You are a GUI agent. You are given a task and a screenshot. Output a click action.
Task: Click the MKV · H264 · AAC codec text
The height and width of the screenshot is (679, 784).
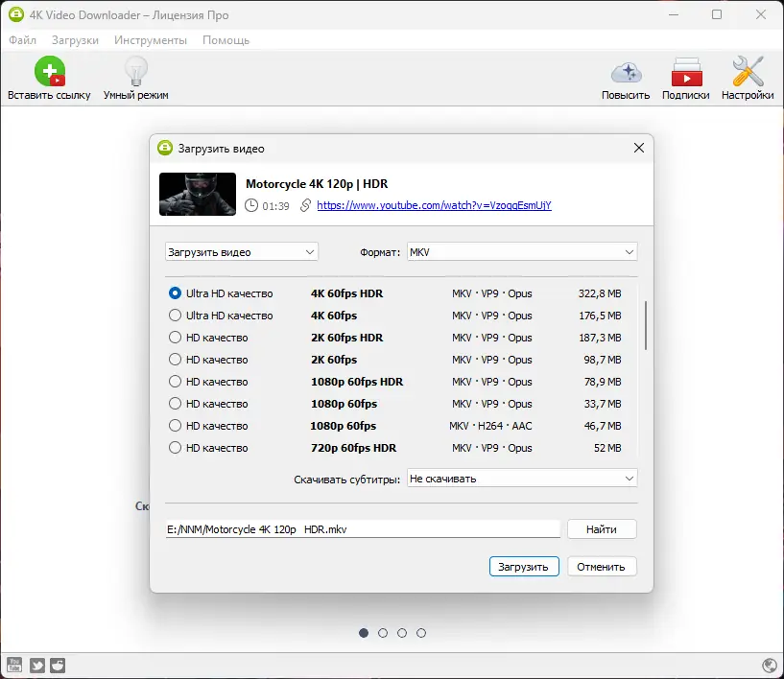[x=490, y=426]
